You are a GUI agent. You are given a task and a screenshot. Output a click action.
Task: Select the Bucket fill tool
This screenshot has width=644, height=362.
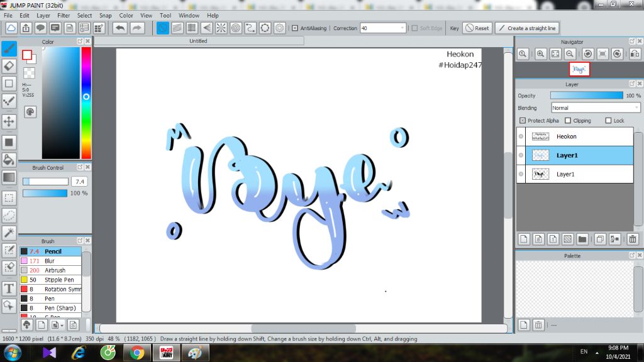tap(9, 160)
